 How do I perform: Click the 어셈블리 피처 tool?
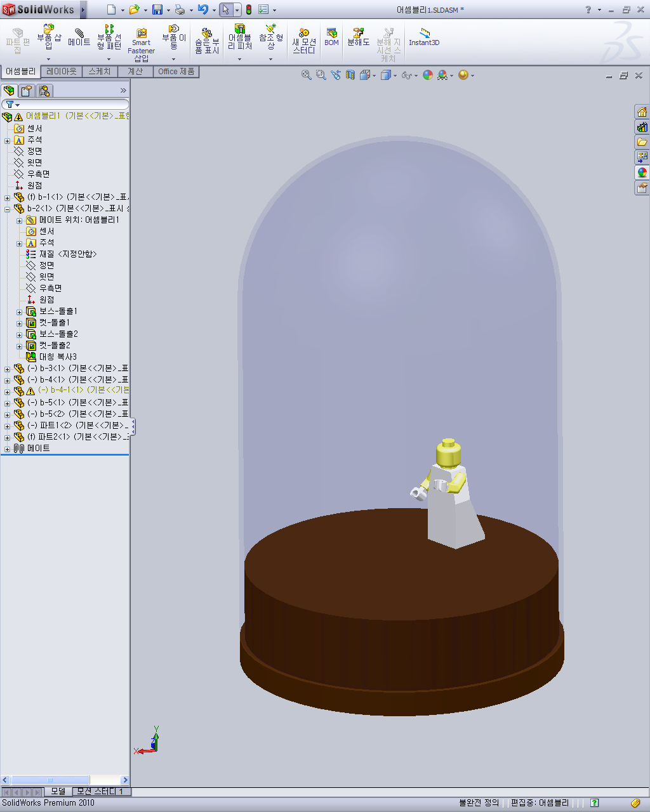pos(240,37)
